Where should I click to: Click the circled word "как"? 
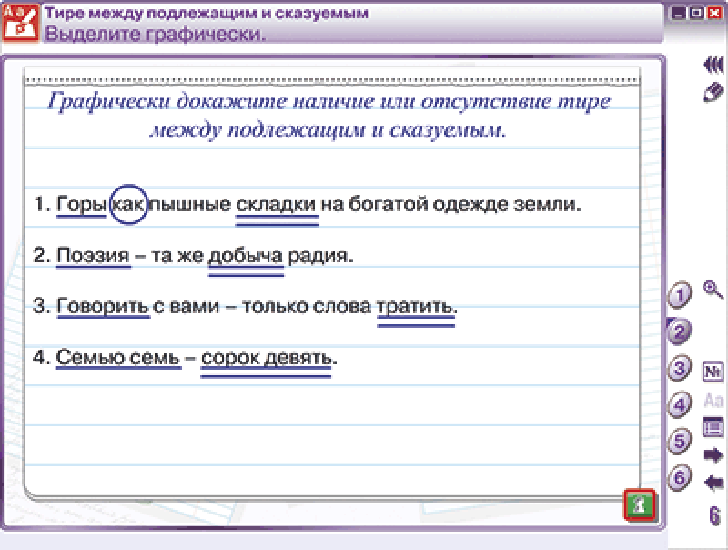pos(128,205)
